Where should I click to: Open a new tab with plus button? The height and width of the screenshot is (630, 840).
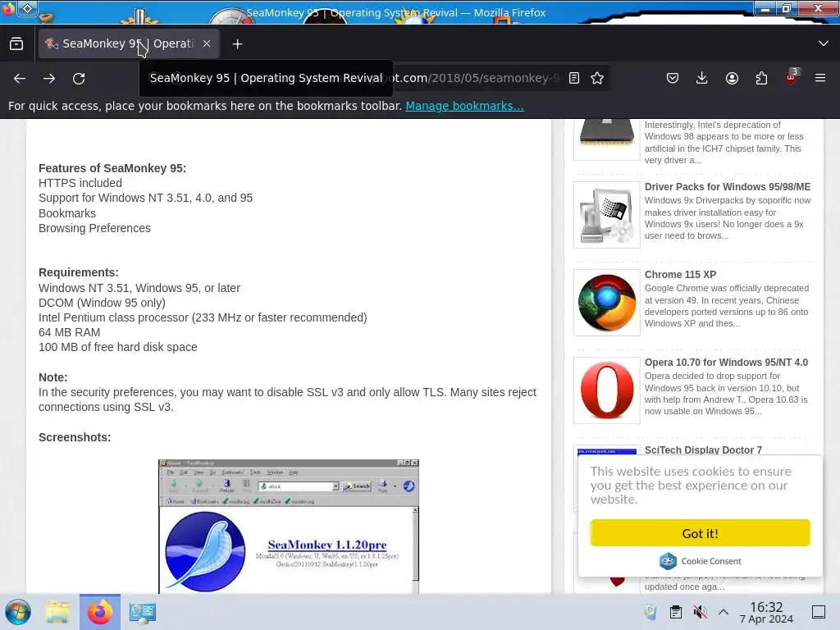pos(237,44)
